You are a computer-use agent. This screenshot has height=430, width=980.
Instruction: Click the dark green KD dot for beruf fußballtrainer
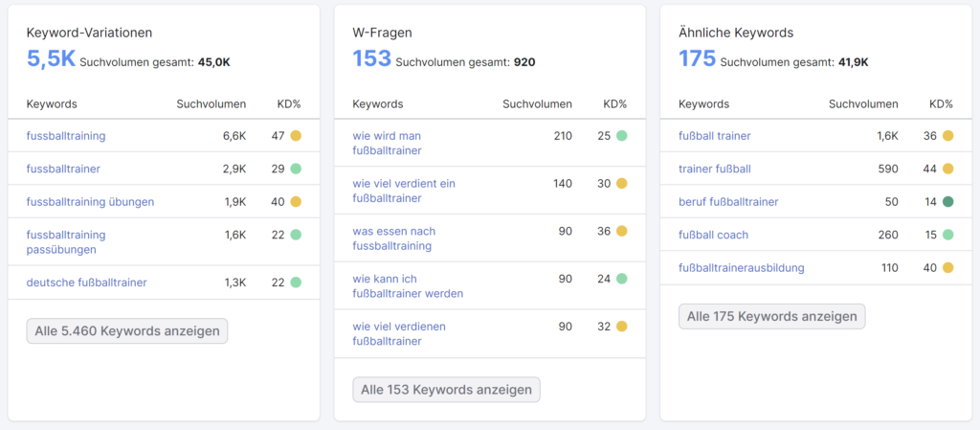coord(948,202)
